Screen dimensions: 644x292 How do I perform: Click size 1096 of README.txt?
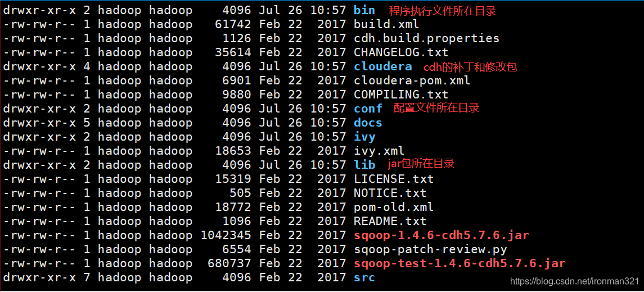[x=237, y=221]
